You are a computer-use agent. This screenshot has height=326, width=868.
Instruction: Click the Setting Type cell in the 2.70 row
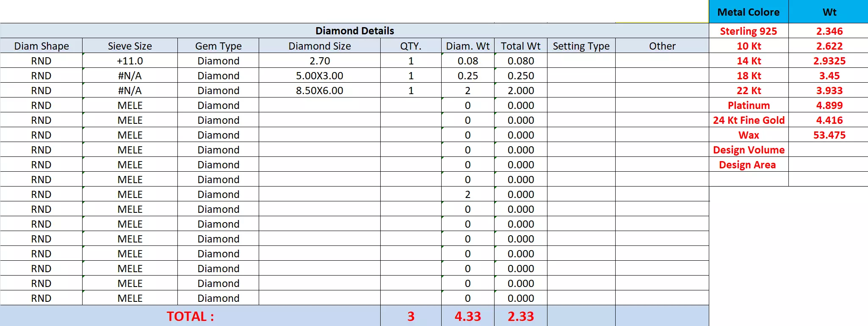[581, 61]
